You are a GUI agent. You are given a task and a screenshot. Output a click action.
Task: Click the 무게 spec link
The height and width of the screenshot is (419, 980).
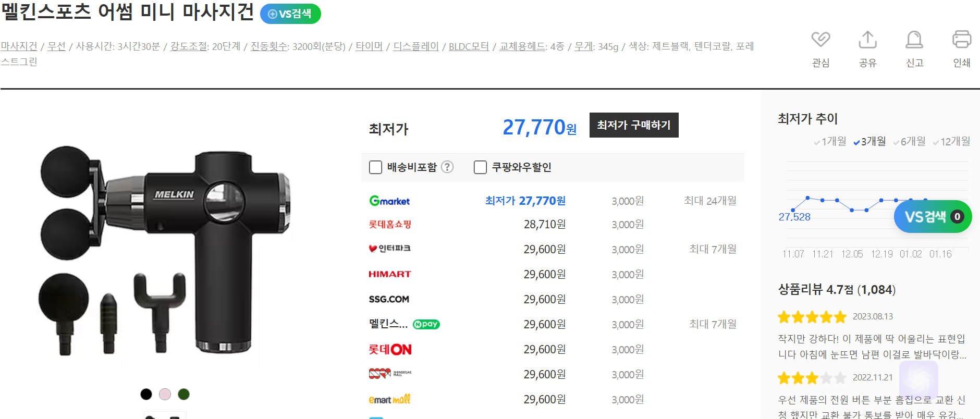[583, 46]
